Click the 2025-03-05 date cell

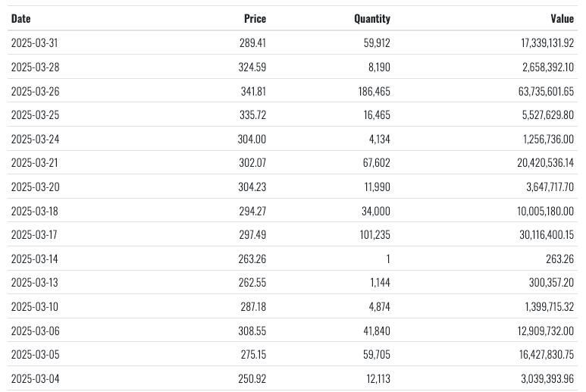pyautogui.click(x=34, y=354)
